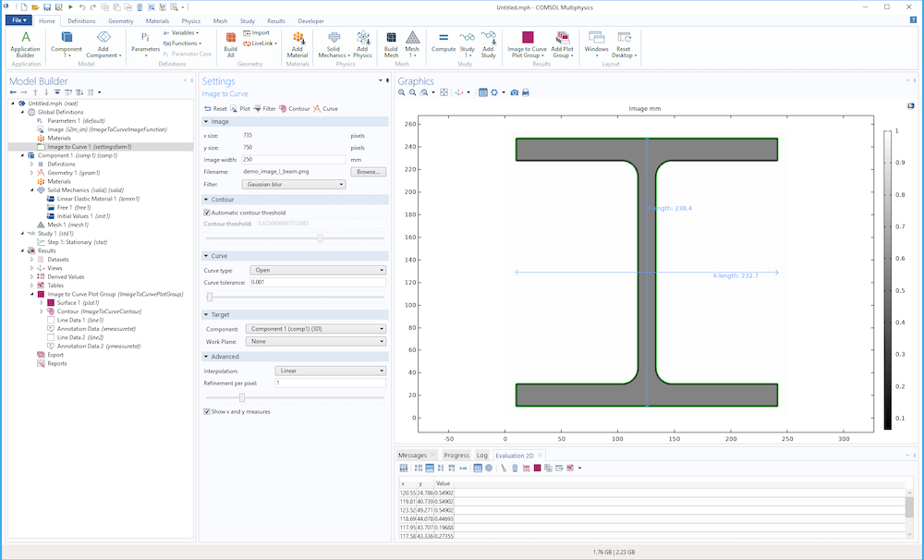Click the Reset button in Settings
The width and height of the screenshot is (924, 560).
215,108
